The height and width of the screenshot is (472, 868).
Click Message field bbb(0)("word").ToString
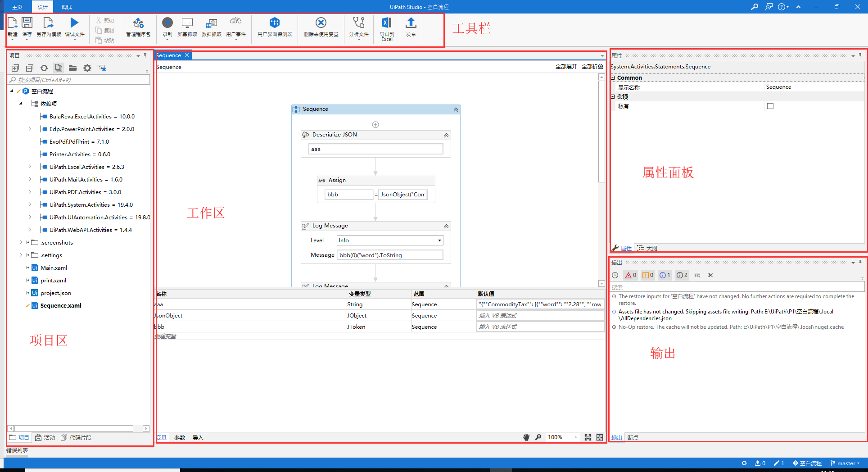coord(390,255)
